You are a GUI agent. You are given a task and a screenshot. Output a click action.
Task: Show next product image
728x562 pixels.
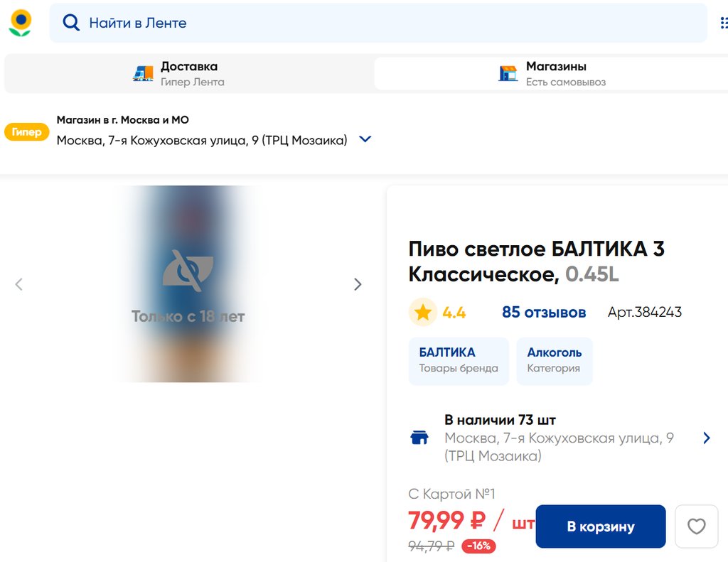coord(358,284)
